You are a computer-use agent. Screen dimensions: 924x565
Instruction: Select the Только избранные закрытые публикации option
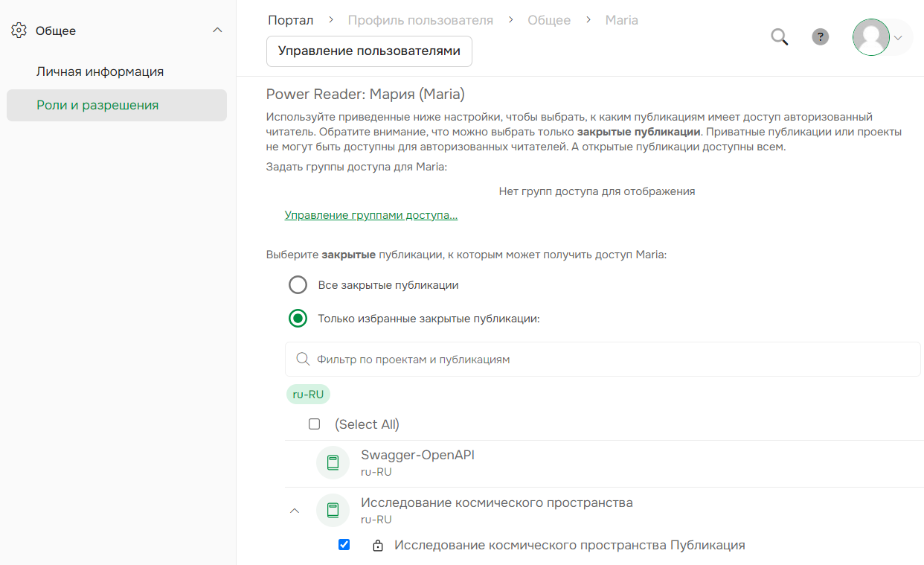pyautogui.click(x=298, y=317)
